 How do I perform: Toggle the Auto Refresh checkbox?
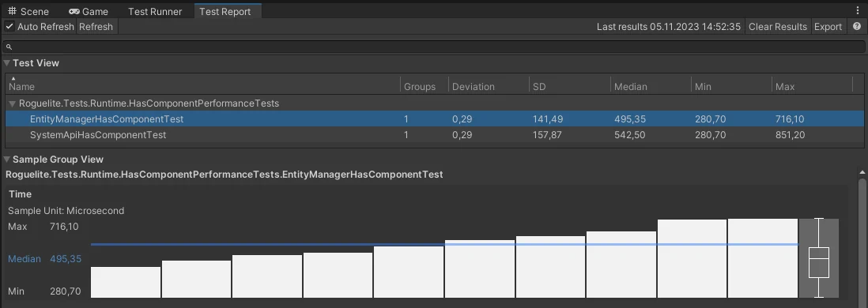click(9, 27)
